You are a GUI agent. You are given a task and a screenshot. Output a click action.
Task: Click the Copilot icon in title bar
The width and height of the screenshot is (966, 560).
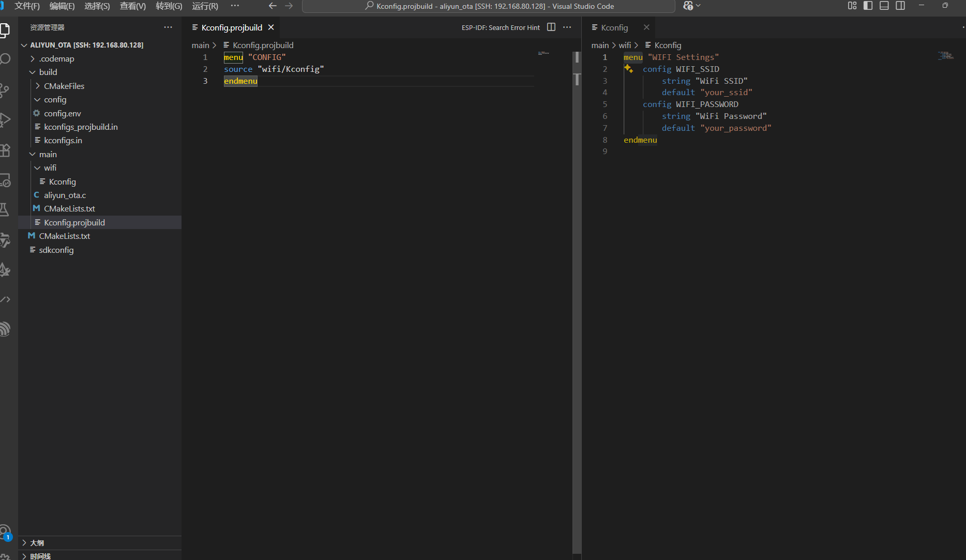pos(688,6)
